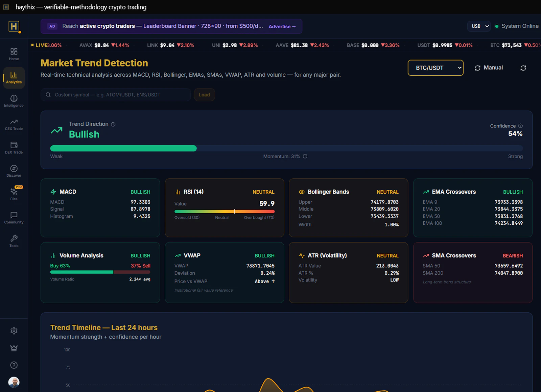Click the System Online status
Screen dimensions: 541x392
click(x=517, y=26)
